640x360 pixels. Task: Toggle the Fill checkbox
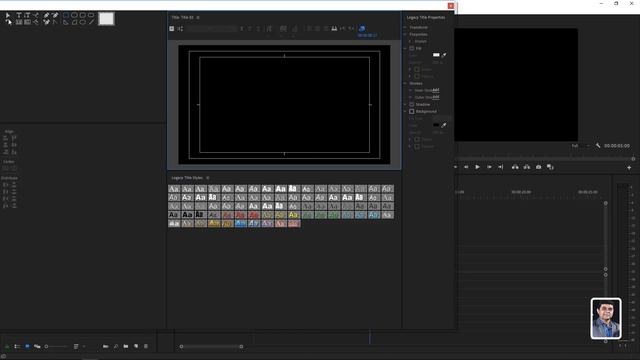(412, 48)
